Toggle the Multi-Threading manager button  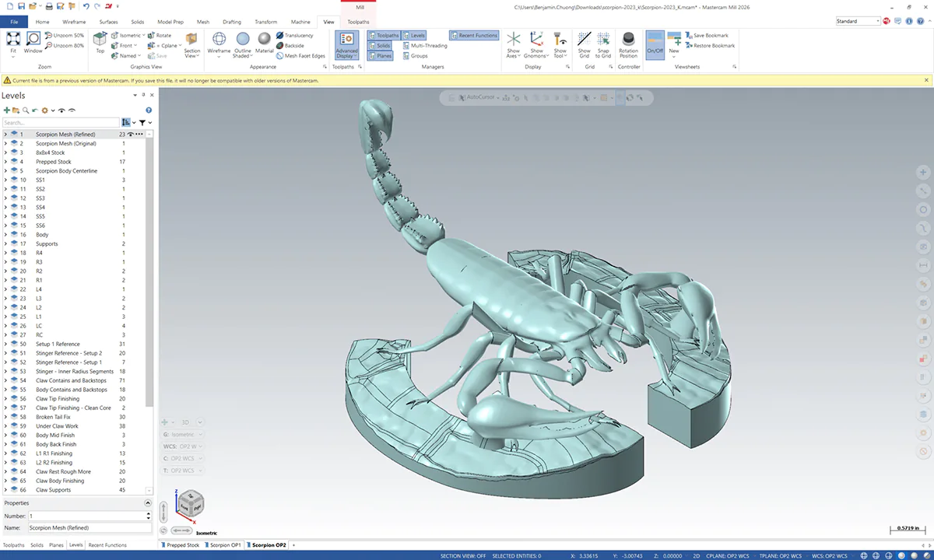pyautogui.click(x=425, y=46)
